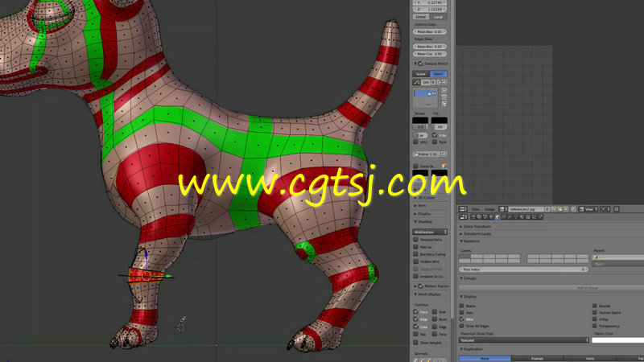644x362 pixels.
Task: Click the delete Grease Pencil frame X icon
Action: click(x=444, y=154)
